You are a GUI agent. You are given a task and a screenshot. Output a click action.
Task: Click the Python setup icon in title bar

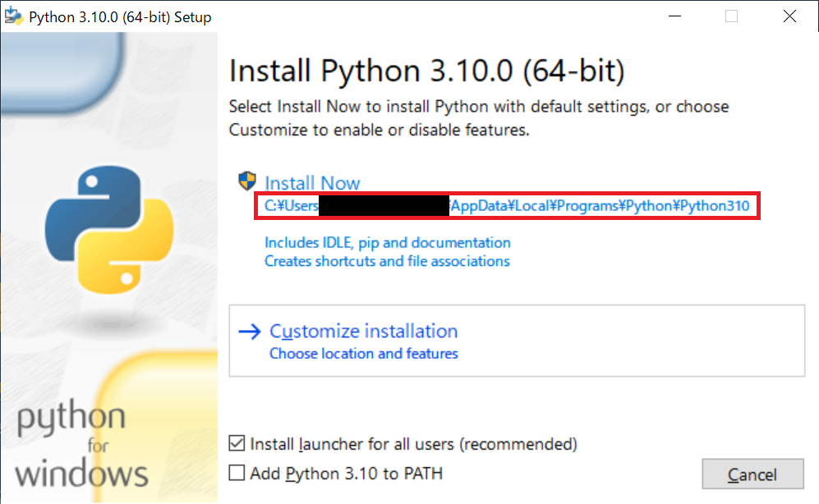pyautogui.click(x=14, y=16)
